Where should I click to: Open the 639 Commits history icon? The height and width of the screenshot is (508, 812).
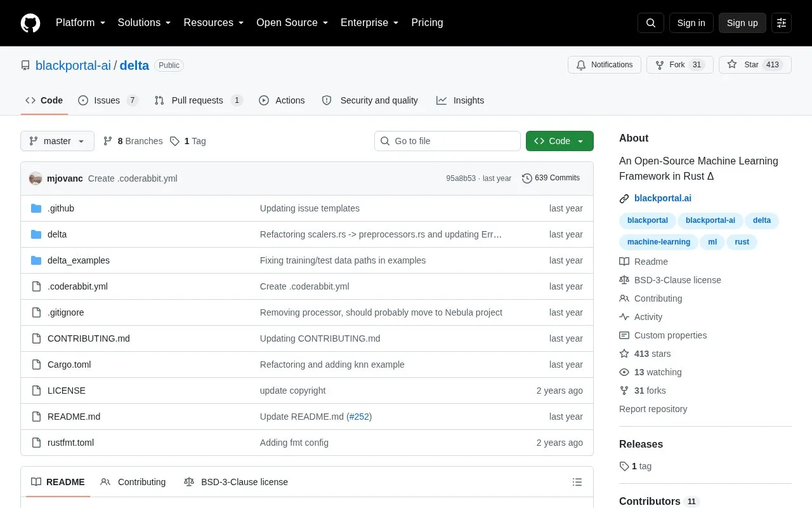point(527,178)
